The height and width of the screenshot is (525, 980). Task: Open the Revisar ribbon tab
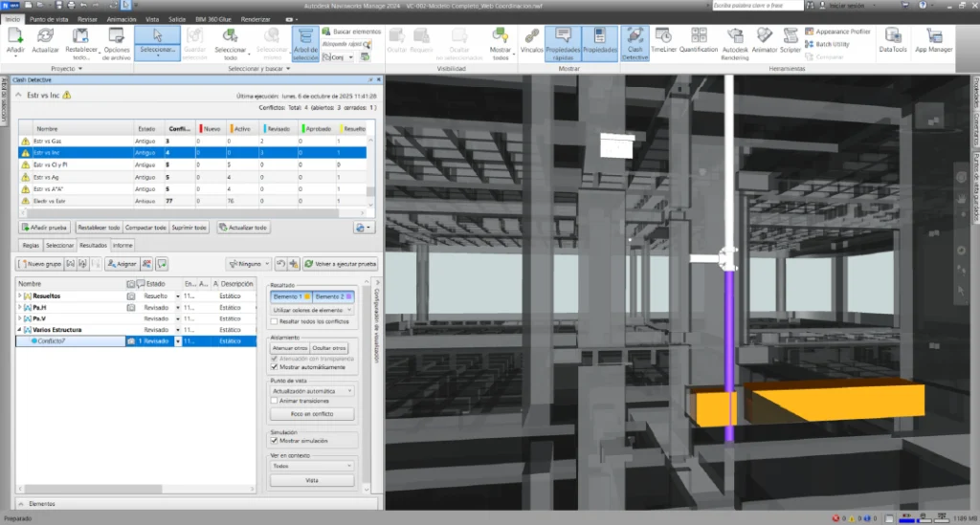pyautogui.click(x=87, y=19)
